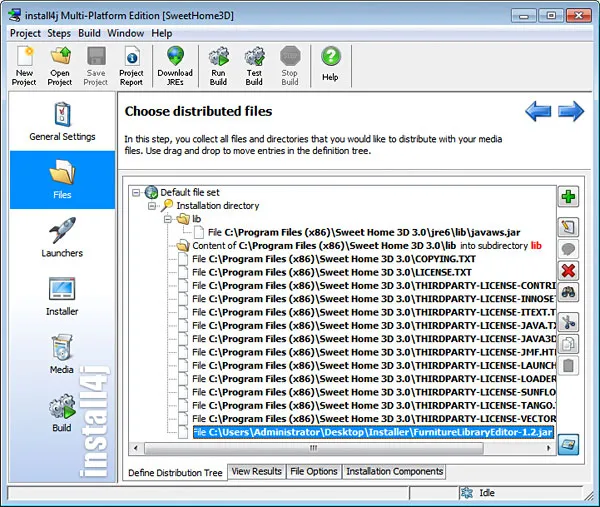Collapse the lib folder node

tap(168, 219)
